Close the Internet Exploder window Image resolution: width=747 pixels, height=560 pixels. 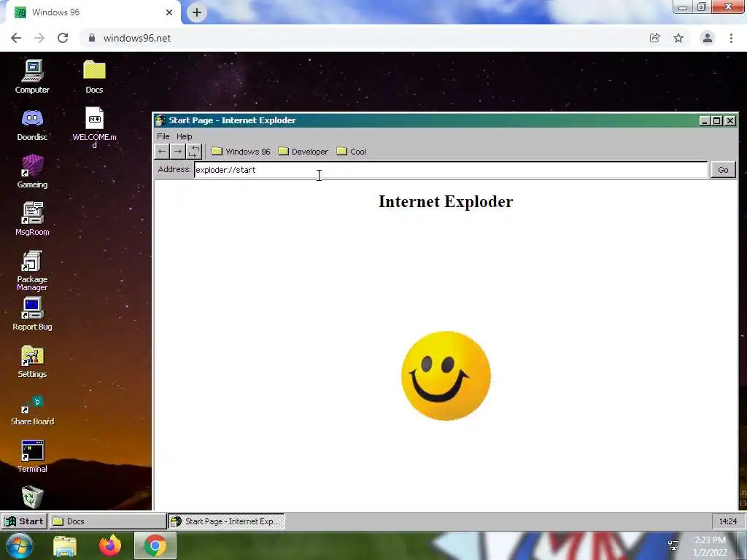click(x=729, y=121)
